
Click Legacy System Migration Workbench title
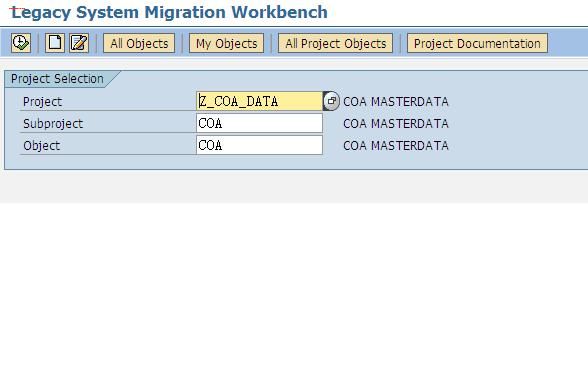(x=170, y=12)
